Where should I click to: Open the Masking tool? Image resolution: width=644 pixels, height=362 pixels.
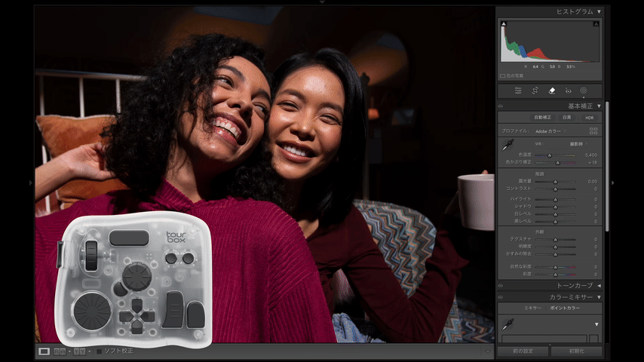point(584,90)
